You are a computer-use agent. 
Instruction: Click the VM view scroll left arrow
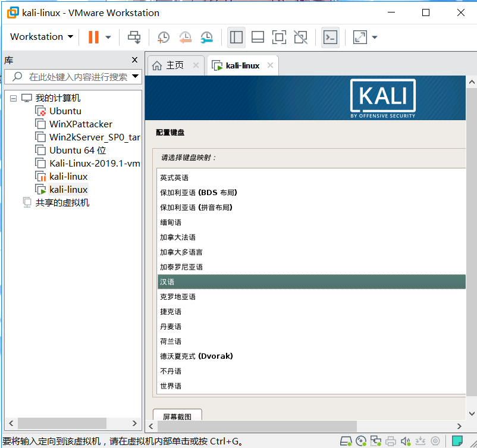151,426
